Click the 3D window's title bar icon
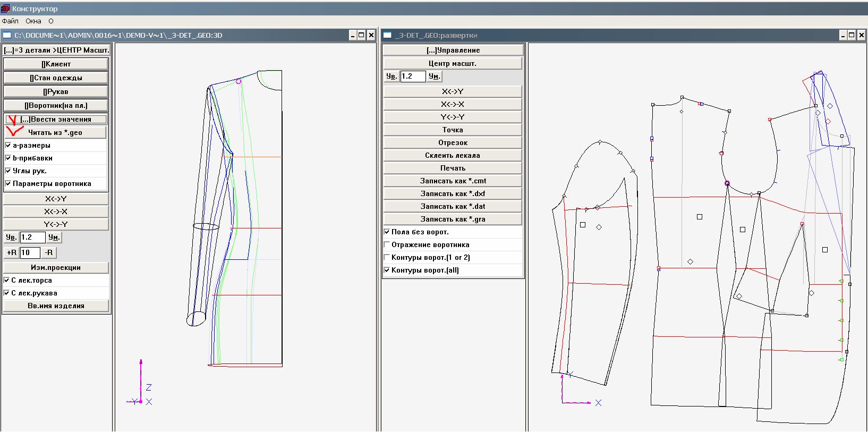Image resolution: width=868 pixels, height=432 pixels. coord(7,35)
